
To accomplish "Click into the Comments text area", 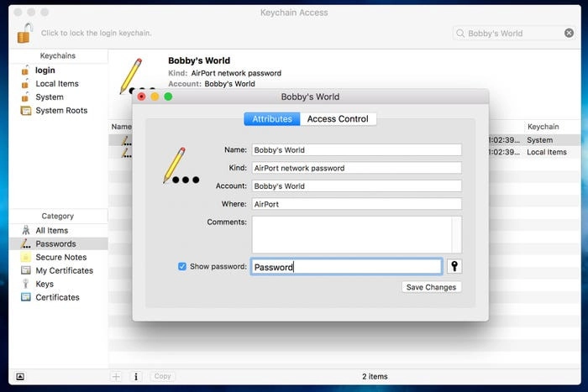I will [351, 234].
